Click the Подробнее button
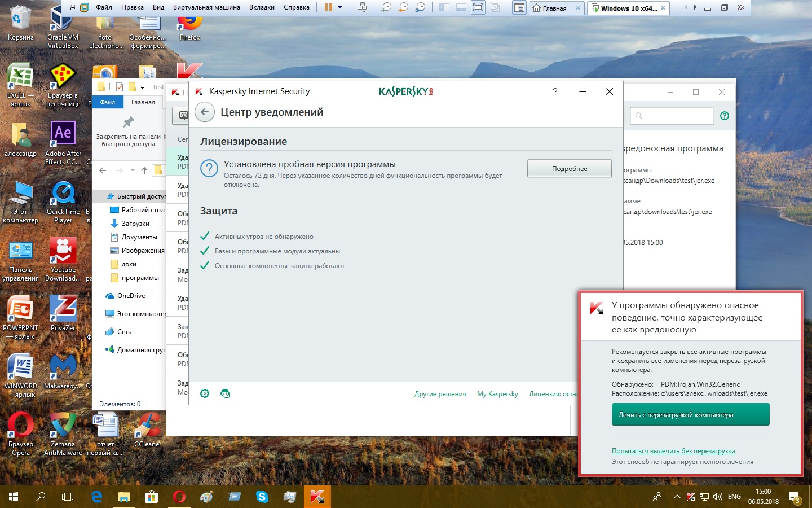812x508 pixels. tap(570, 168)
